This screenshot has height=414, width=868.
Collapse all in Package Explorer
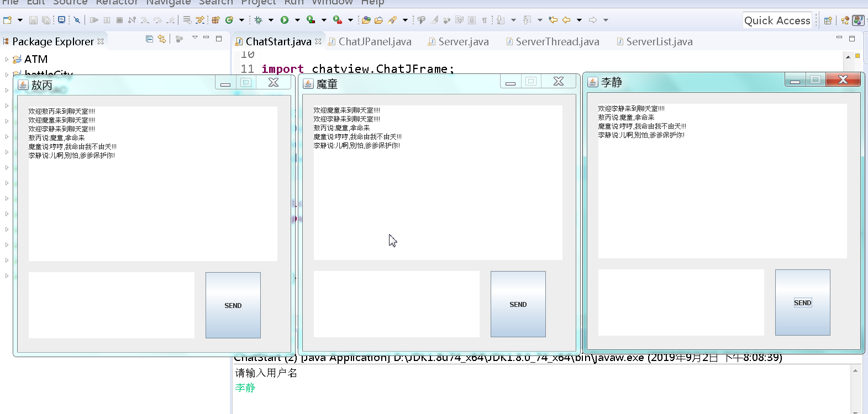point(149,39)
